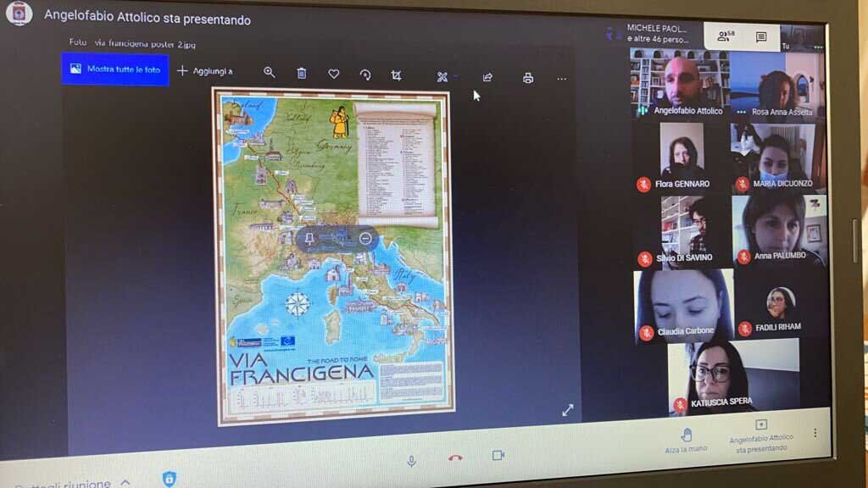Click the blue security shield icon
Screen dimensions: 868x488
pyautogui.click(x=170, y=478)
